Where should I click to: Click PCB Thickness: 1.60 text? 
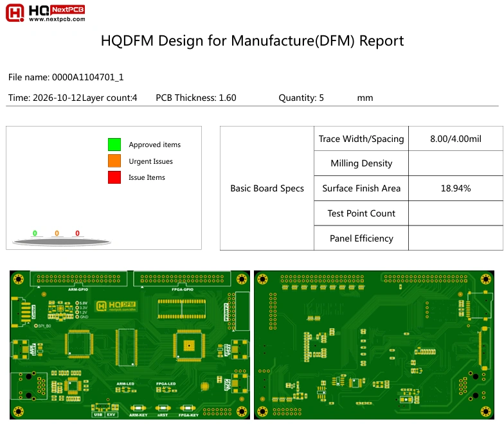tap(196, 98)
